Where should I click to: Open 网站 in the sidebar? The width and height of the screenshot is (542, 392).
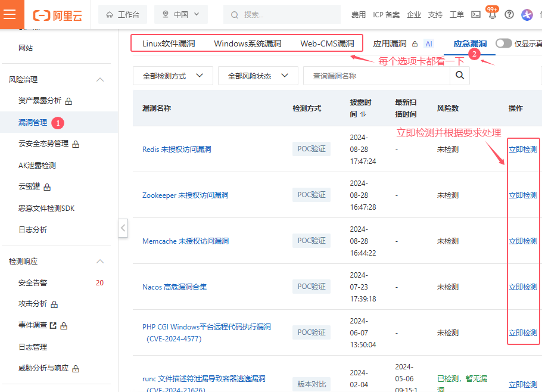tap(26, 48)
